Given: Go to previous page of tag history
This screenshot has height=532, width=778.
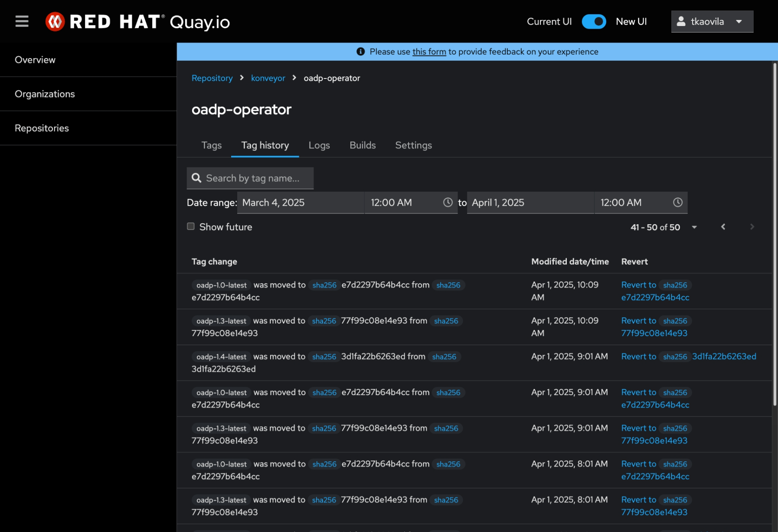Looking at the screenshot, I should pos(723,227).
